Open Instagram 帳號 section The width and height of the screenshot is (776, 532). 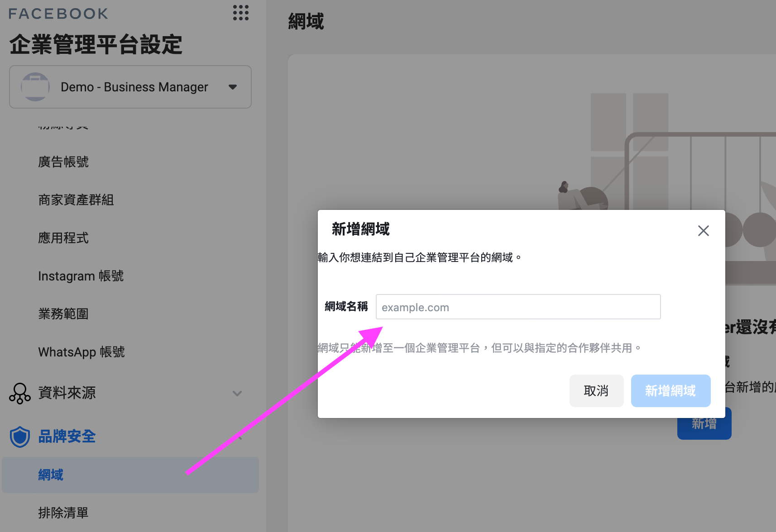coord(81,276)
